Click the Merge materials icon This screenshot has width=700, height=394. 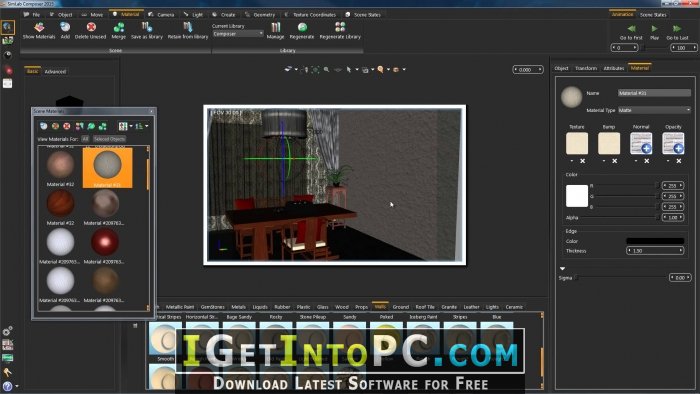click(119, 27)
